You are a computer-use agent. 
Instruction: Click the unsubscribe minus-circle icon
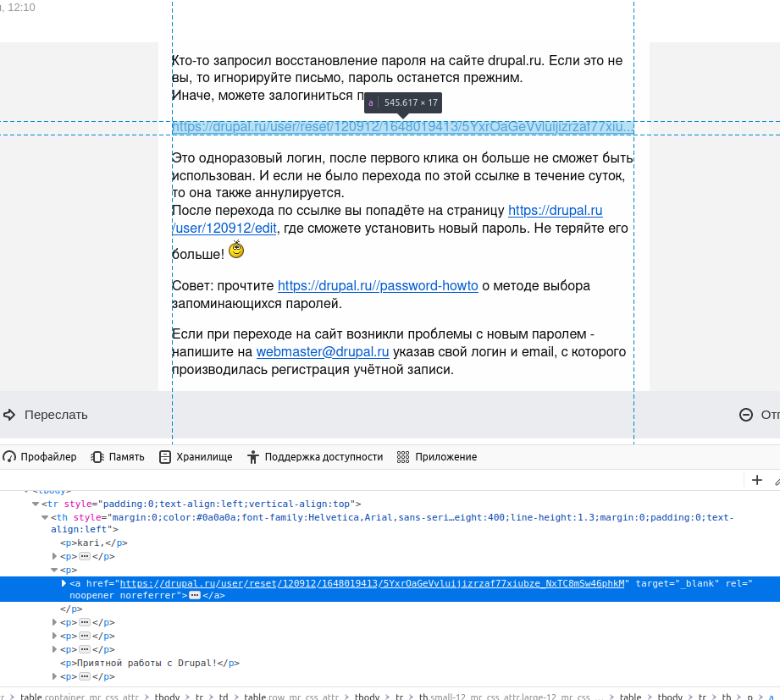(x=745, y=415)
